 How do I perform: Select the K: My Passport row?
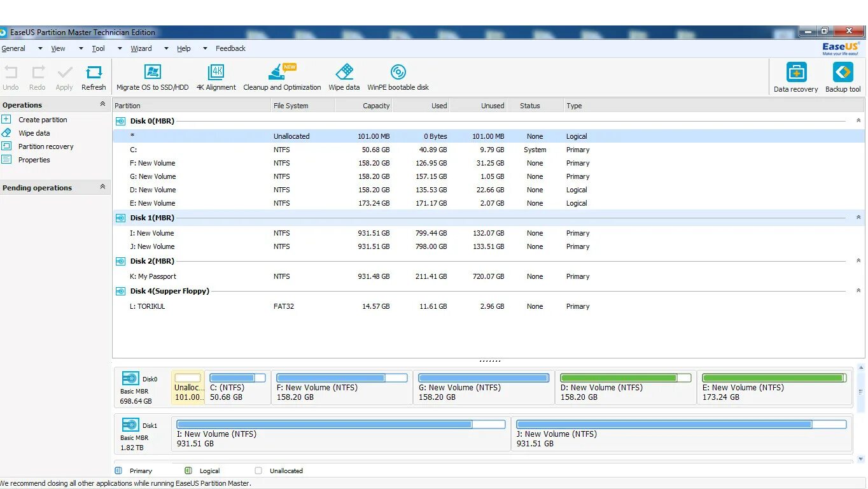pos(489,276)
